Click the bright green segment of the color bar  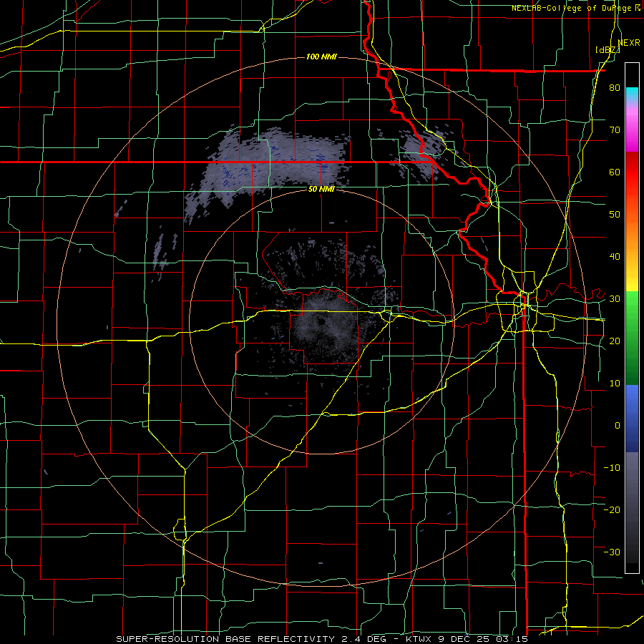point(632,312)
